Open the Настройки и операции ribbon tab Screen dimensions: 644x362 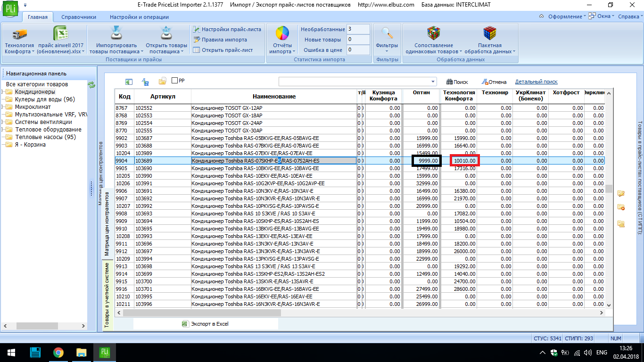pos(139,17)
